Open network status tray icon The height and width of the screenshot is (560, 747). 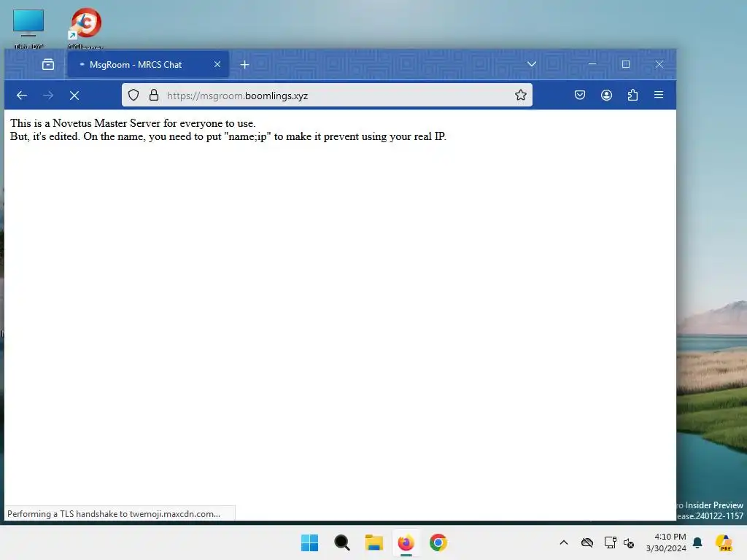[611, 542]
